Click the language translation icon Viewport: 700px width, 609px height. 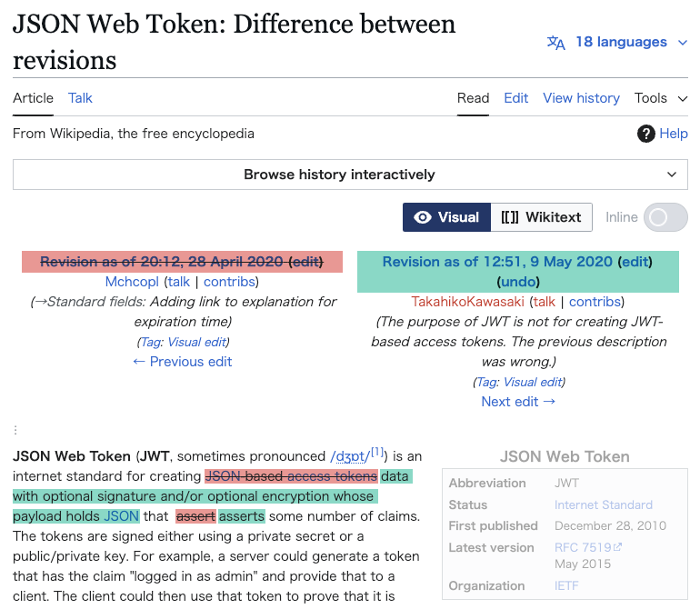click(x=555, y=43)
